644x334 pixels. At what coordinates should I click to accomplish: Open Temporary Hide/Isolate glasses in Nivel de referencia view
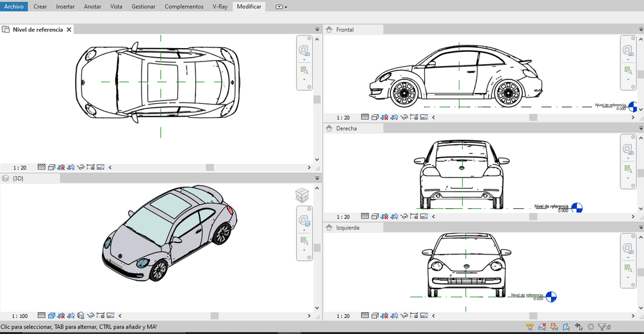pos(81,167)
